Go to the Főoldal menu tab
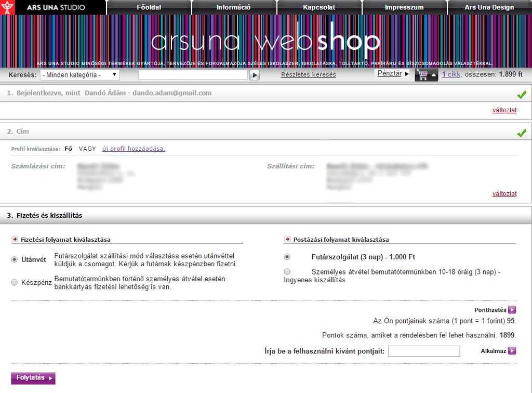Viewport: 532px width, 393px height. pos(149,7)
